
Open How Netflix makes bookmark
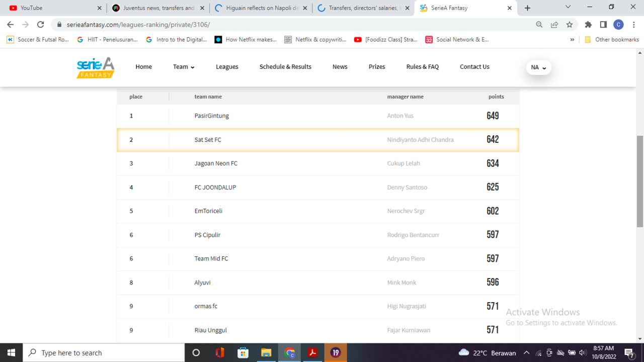[x=246, y=40]
